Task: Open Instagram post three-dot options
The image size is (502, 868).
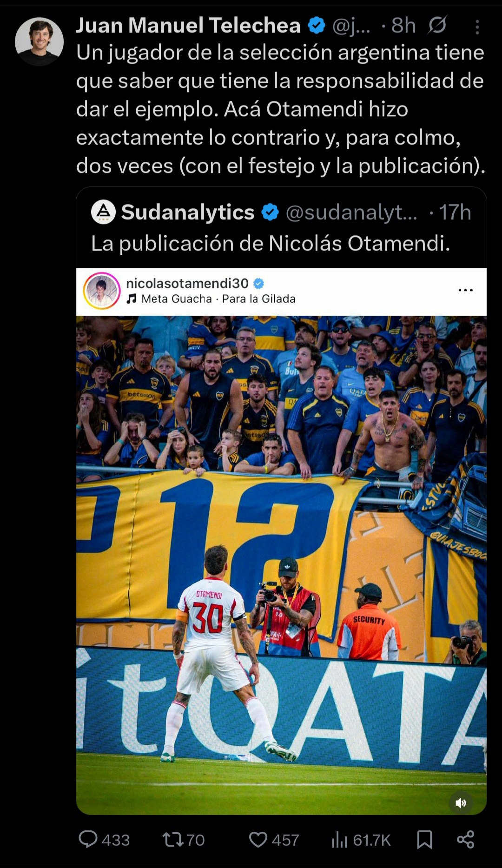Action: click(465, 290)
